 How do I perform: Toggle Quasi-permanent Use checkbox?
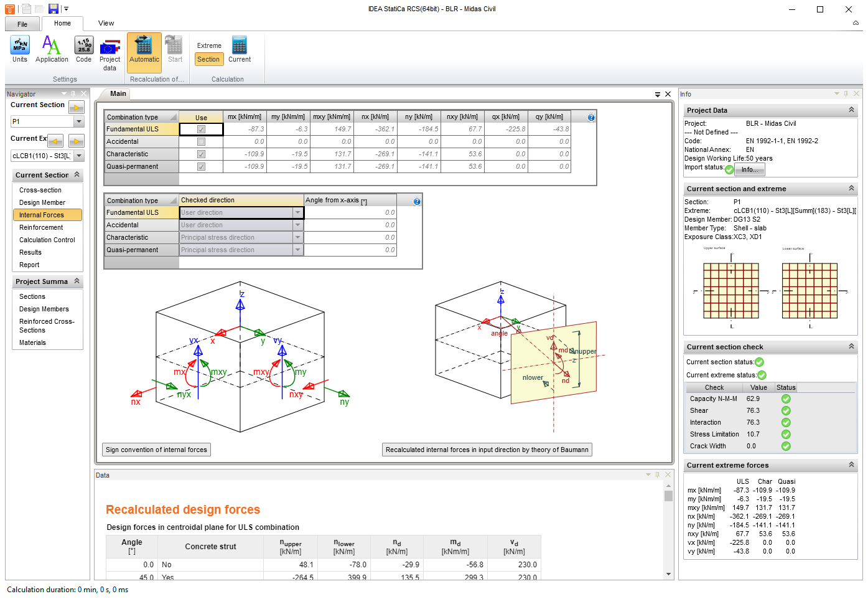[x=201, y=167]
